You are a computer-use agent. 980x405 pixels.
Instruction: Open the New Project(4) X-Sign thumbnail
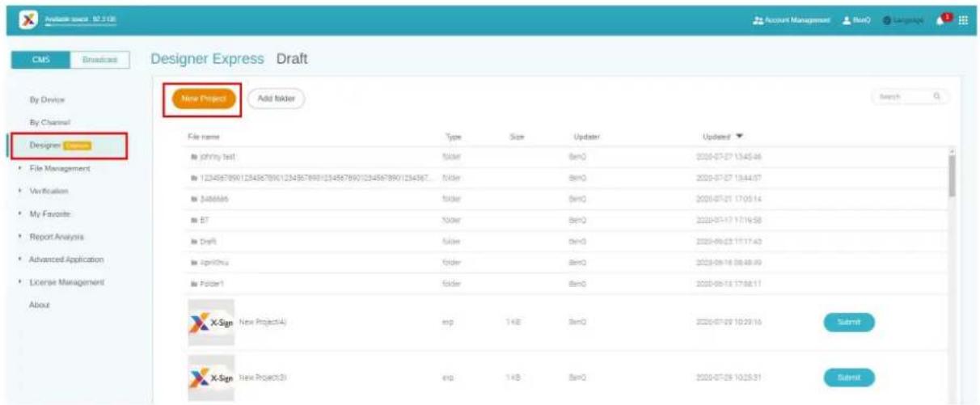click(211, 322)
